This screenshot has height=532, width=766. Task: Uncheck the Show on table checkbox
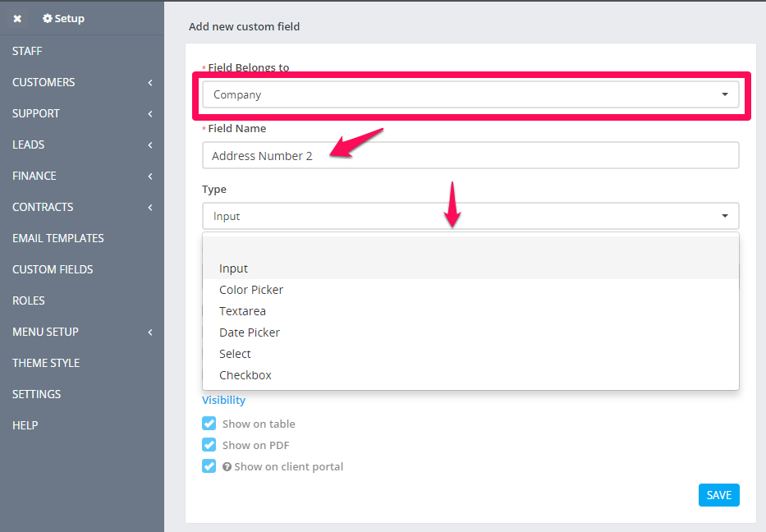[x=209, y=424]
